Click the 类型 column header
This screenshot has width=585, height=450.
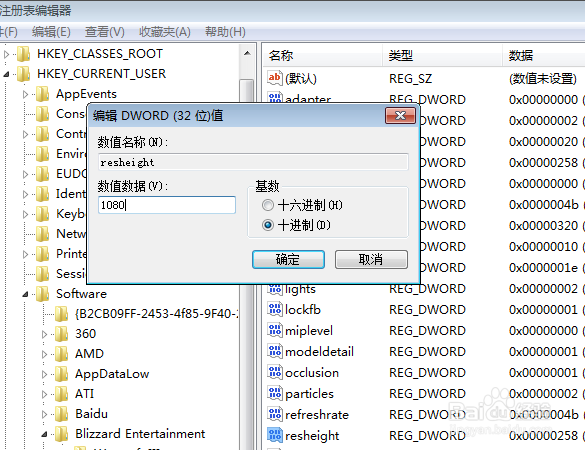(x=442, y=56)
